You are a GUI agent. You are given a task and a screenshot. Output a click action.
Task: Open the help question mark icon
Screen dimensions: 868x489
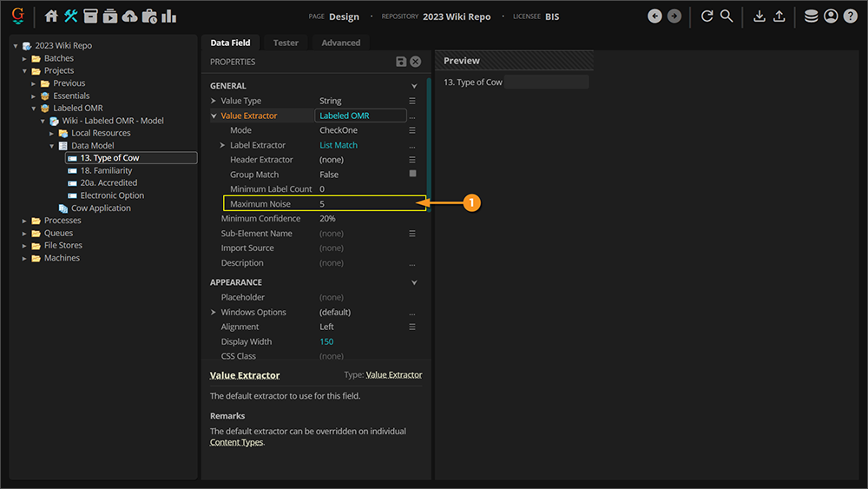click(850, 16)
